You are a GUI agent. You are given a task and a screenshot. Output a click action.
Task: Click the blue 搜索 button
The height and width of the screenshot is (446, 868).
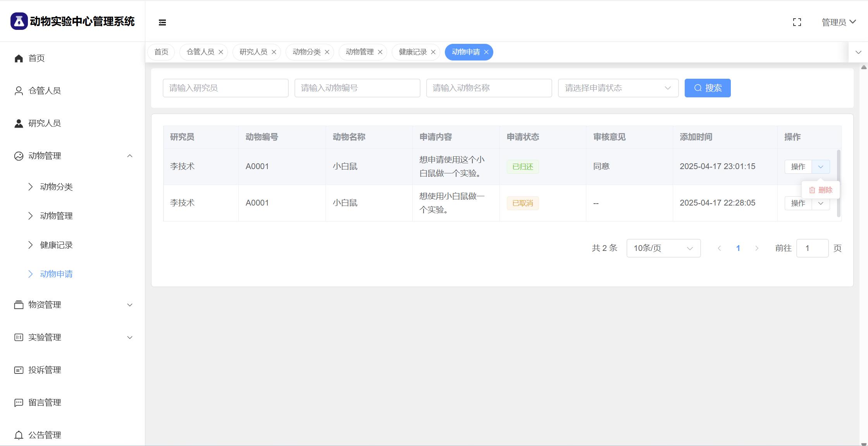click(x=707, y=88)
